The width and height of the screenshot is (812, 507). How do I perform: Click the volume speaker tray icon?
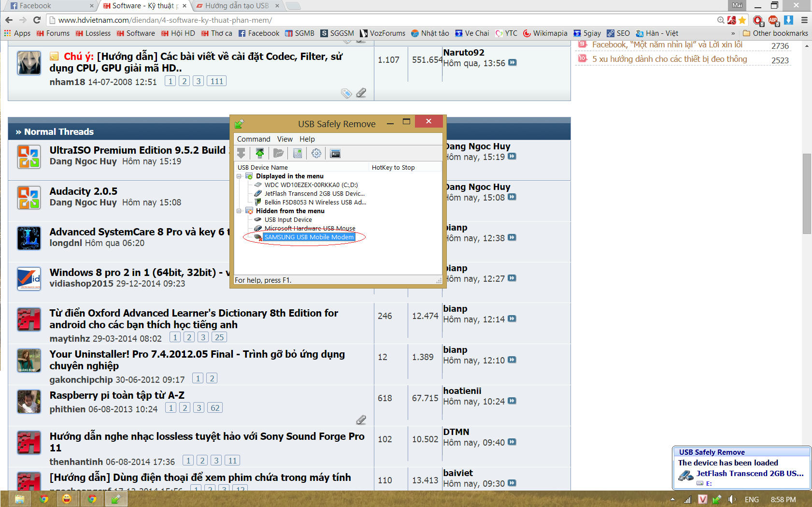pyautogui.click(x=732, y=499)
